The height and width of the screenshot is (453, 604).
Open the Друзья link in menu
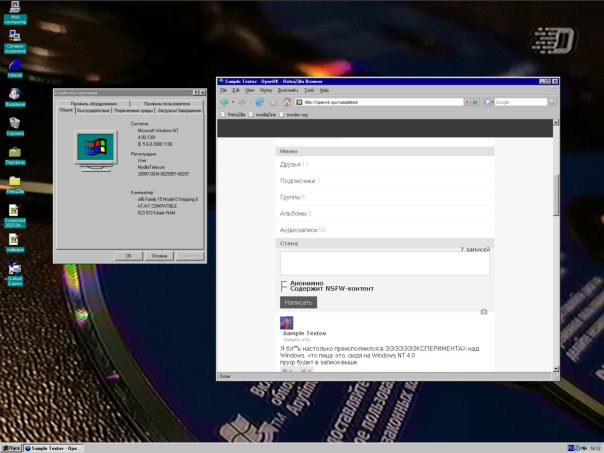[x=290, y=164]
